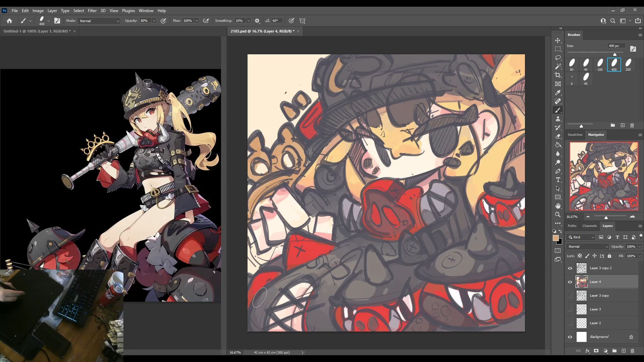This screenshot has width=644, height=362.
Task: Hide the Background layer eye
Action: (x=570, y=337)
